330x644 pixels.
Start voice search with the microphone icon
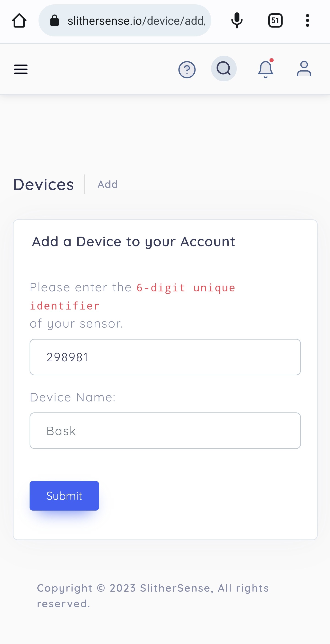coord(236,20)
